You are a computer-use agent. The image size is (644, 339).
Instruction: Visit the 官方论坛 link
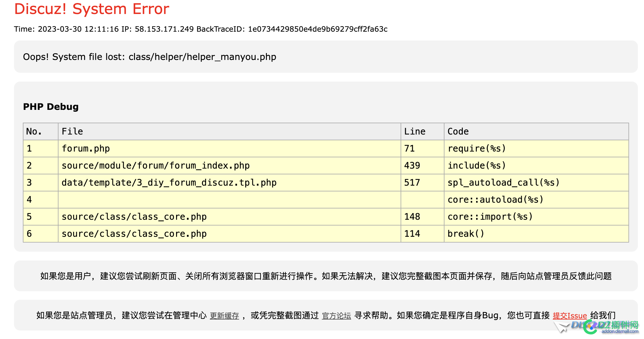click(x=336, y=316)
